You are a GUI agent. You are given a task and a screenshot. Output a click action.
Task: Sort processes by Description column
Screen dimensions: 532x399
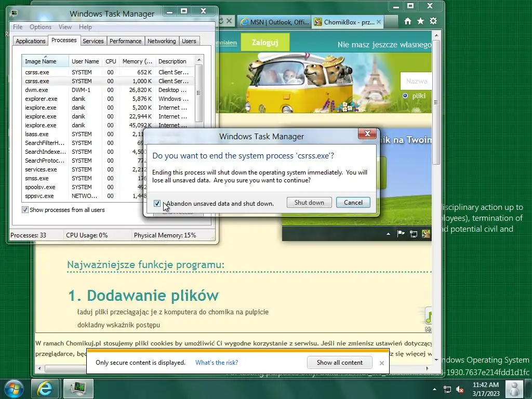175,61
